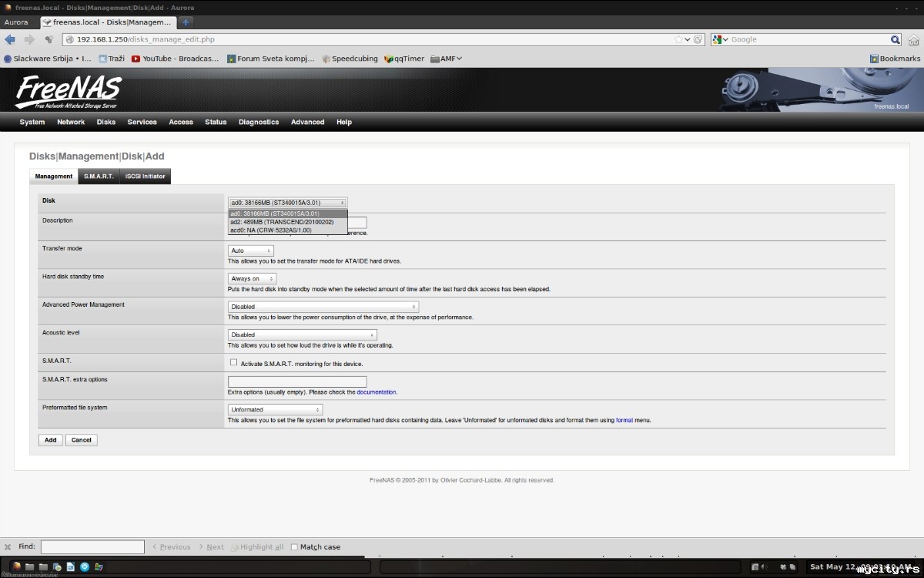Focus the Find text field
This screenshot has width=924, height=578.
(92, 547)
